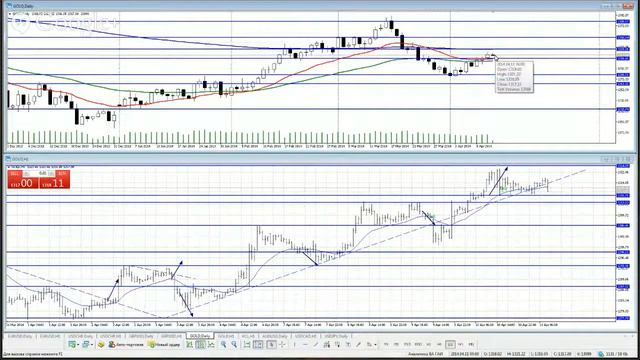Toggle the chart auto scroll option
This screenshot has width=640, height=360.
247,344
